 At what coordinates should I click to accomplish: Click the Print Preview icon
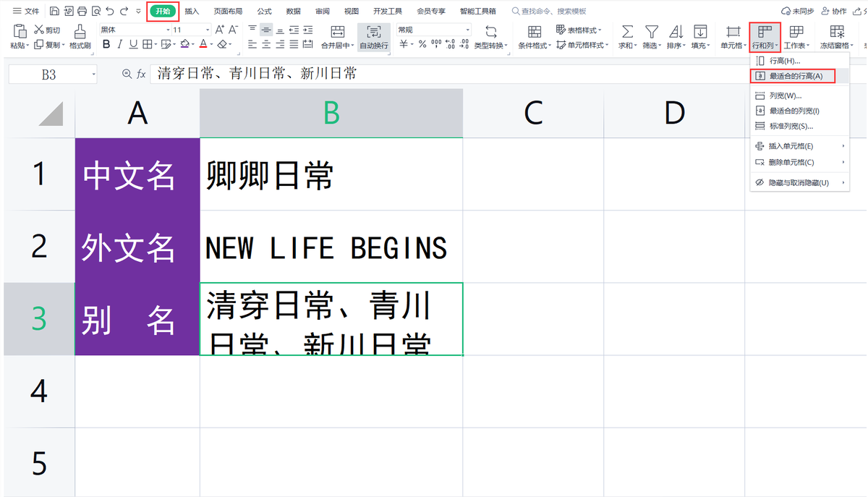(95, 12)
